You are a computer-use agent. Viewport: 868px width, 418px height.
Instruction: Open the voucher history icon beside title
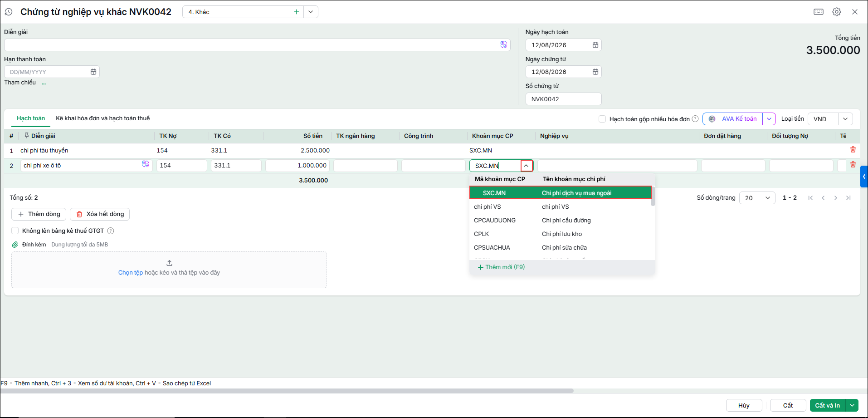point(9,12)
